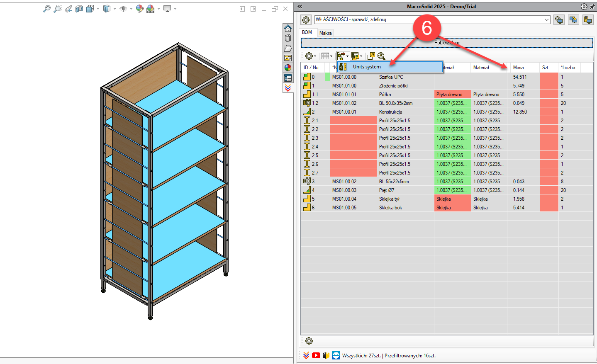Open MacroSolid title bar settings gear
597x364 pixels.
click(x=584, y=7)
